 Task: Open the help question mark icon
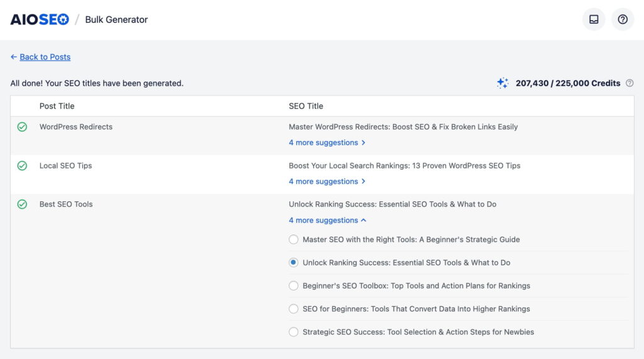[623, 19]
